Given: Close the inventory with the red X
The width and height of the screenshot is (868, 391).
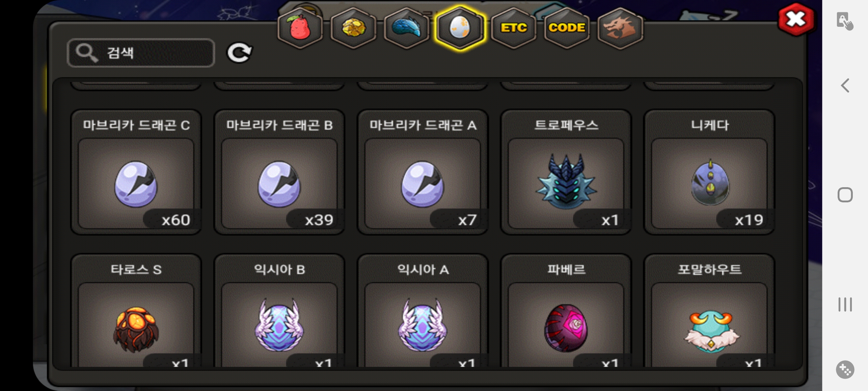Looking at the screenshot, I should pyautogui.click(x=796, y=20).
